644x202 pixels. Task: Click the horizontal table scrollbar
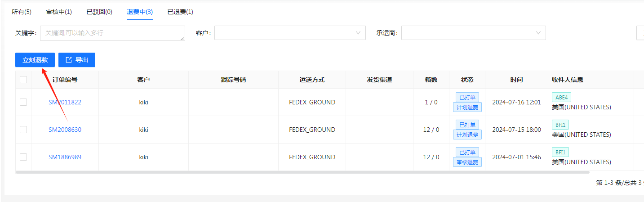click(302, 172)
